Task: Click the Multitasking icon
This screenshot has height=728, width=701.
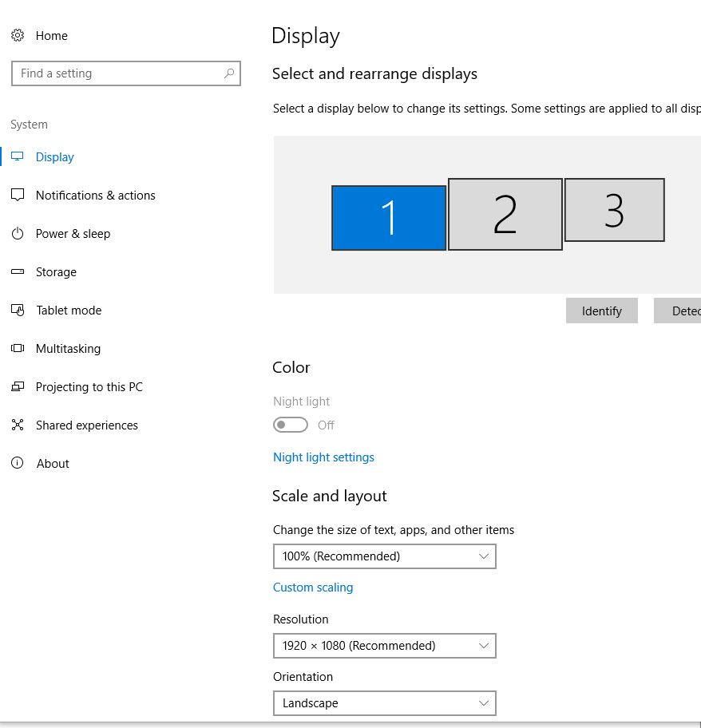Action: pyautogui.click(x=18, y=348)
